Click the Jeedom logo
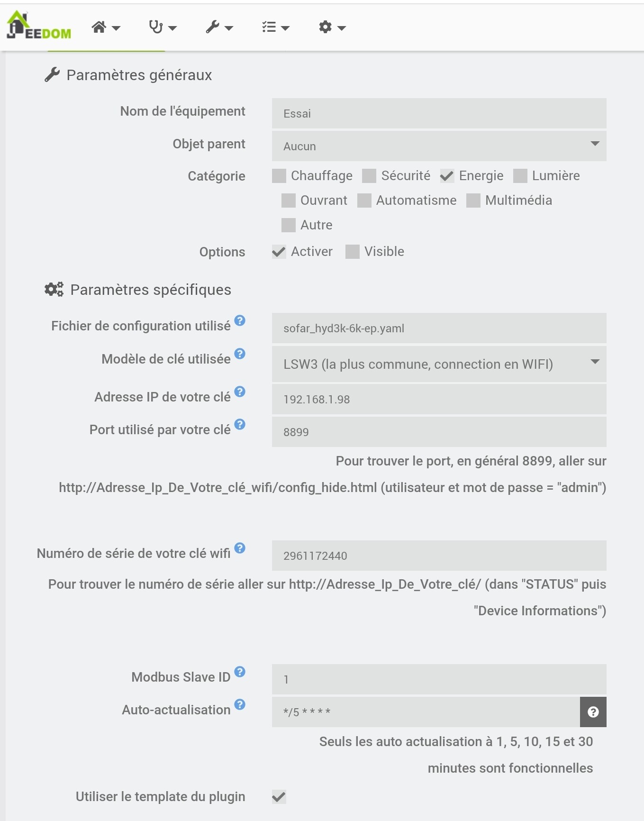This screenshot has height=821, width=644. click(39, 26)
